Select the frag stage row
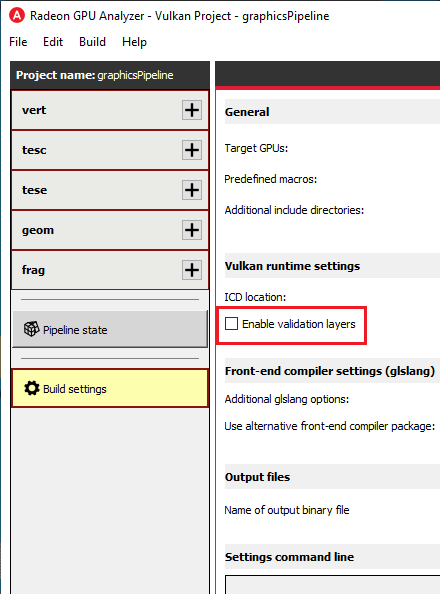 [110, 270]
